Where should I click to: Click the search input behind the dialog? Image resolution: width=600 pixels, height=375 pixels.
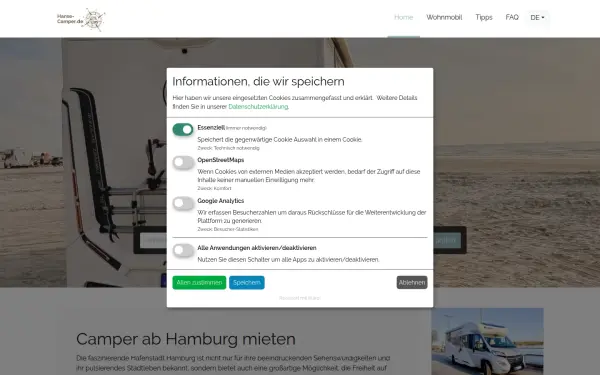(153, 240)
